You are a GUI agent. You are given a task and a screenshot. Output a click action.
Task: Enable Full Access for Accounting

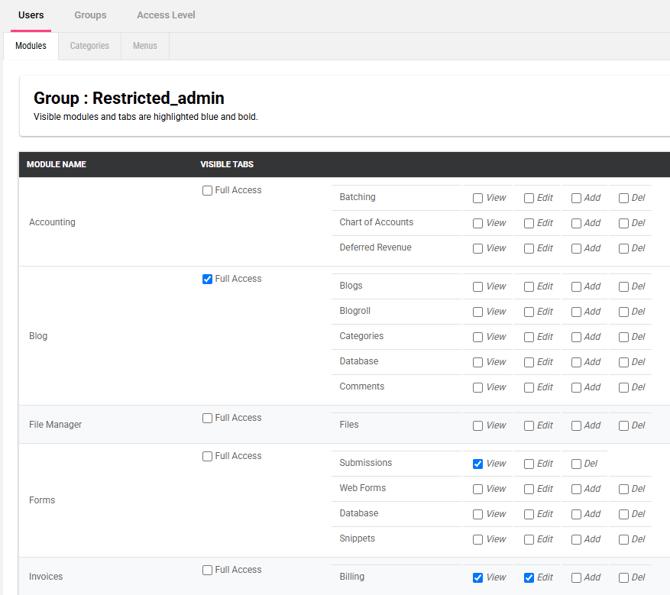pos(208,191)
